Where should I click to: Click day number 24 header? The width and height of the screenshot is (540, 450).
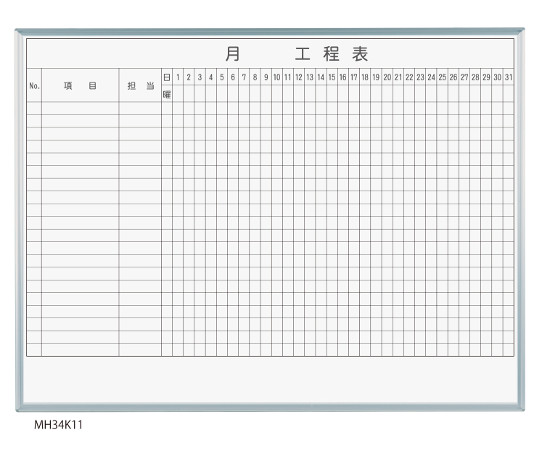pyautogui.click(x=431, y=77)
